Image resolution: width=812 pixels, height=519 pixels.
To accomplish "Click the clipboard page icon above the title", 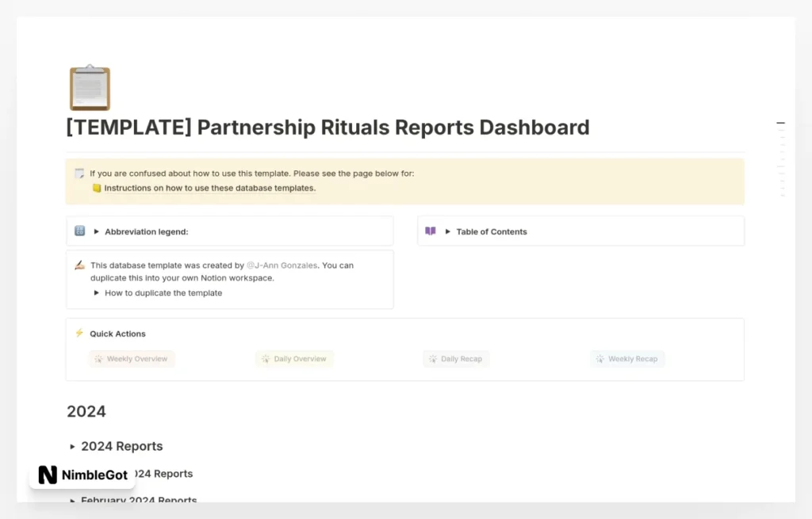I will click(89, 86).
